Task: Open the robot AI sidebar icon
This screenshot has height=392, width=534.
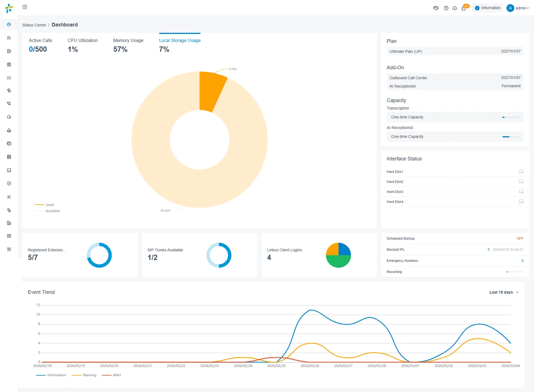Action: [9, 130]
